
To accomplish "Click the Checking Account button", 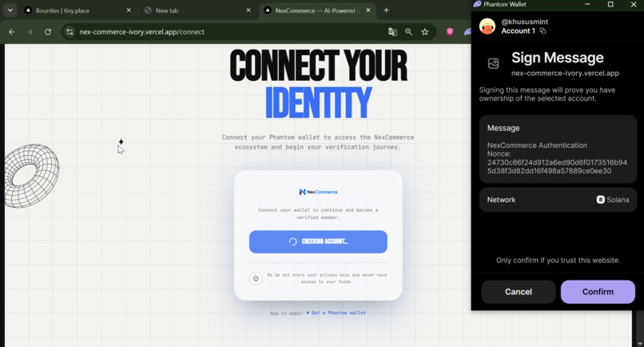I will [318, 241].
